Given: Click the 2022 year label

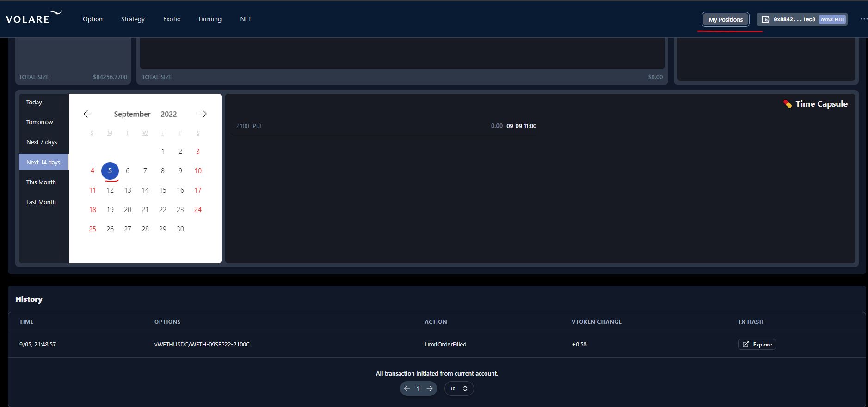Looking at the screenshot, I should 169,114.
